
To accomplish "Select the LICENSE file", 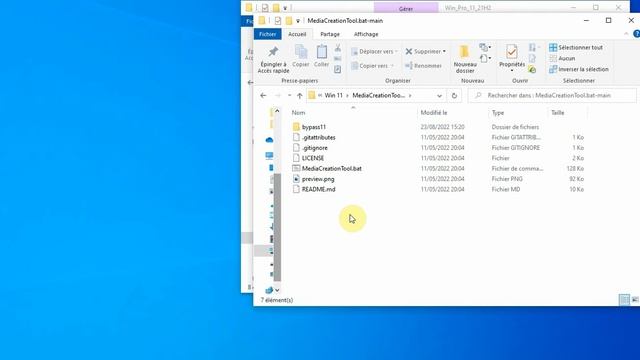I will pos(313,158).
